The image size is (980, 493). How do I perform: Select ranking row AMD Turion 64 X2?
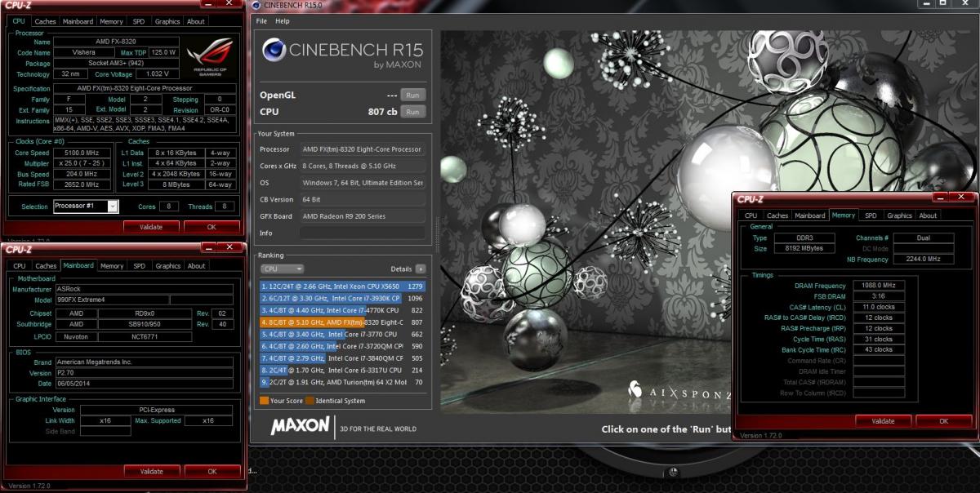343,381
